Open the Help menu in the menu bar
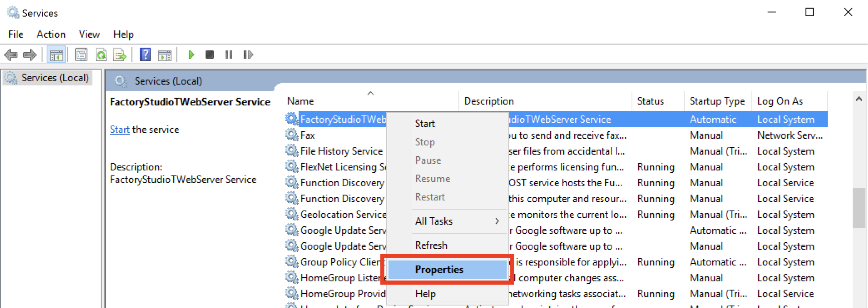868x308 pixels. pyautogui.click(x=123, y=34)
